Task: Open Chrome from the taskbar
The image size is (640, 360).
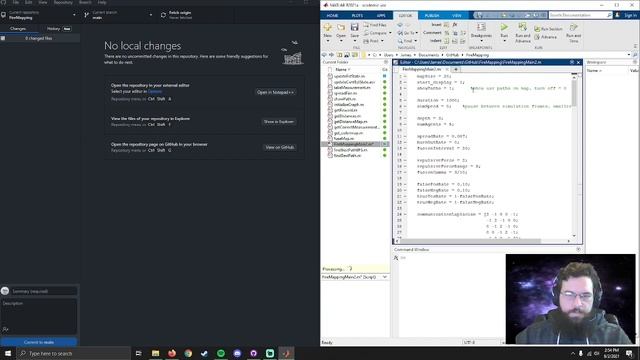Action: click(x=188, y=353)
